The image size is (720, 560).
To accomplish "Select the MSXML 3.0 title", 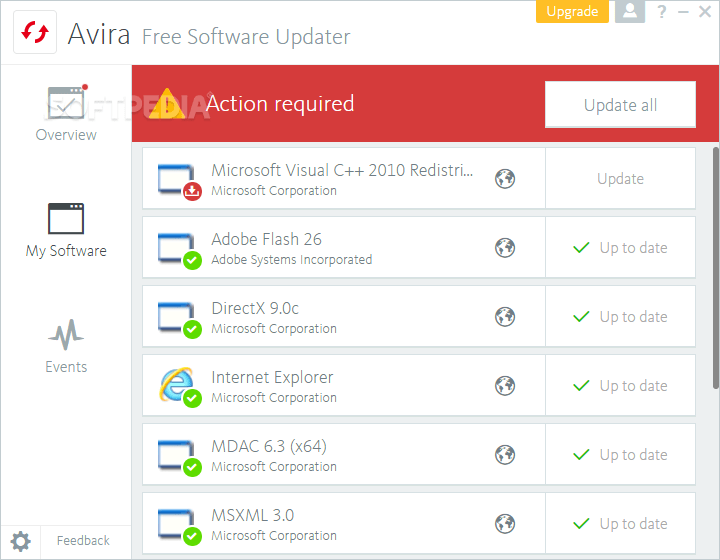I will click(253, 515).
